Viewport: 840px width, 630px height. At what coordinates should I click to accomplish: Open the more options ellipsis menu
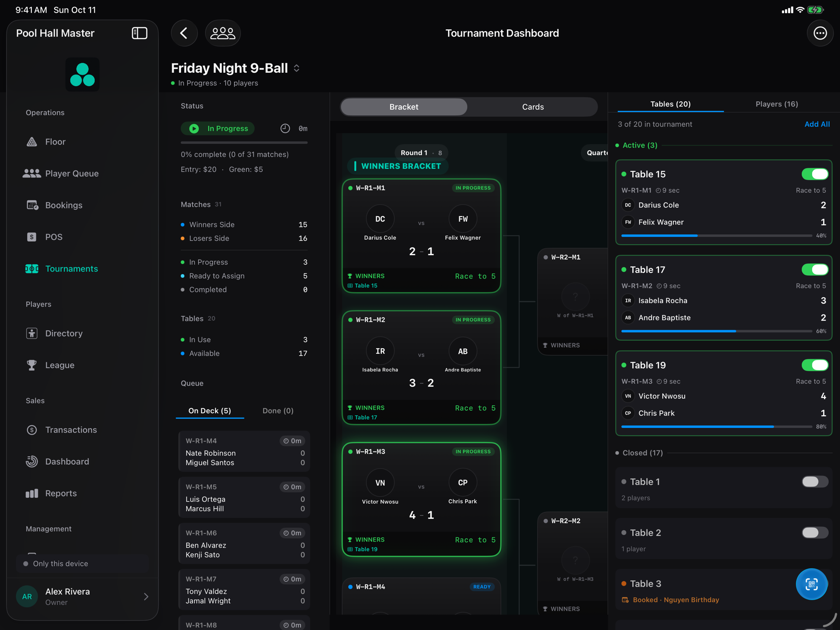820,33
